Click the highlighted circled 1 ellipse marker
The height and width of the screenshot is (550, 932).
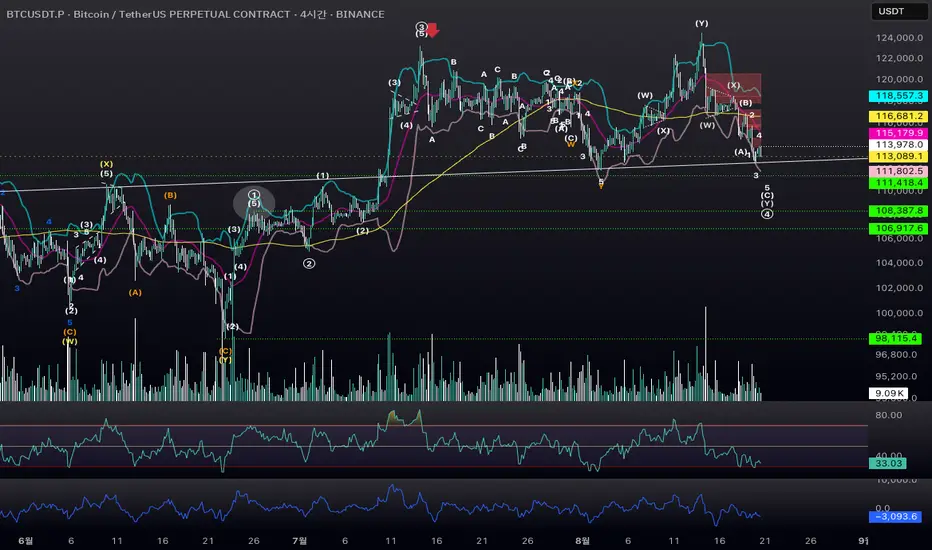pyautogui.click(x=255, y=201)
